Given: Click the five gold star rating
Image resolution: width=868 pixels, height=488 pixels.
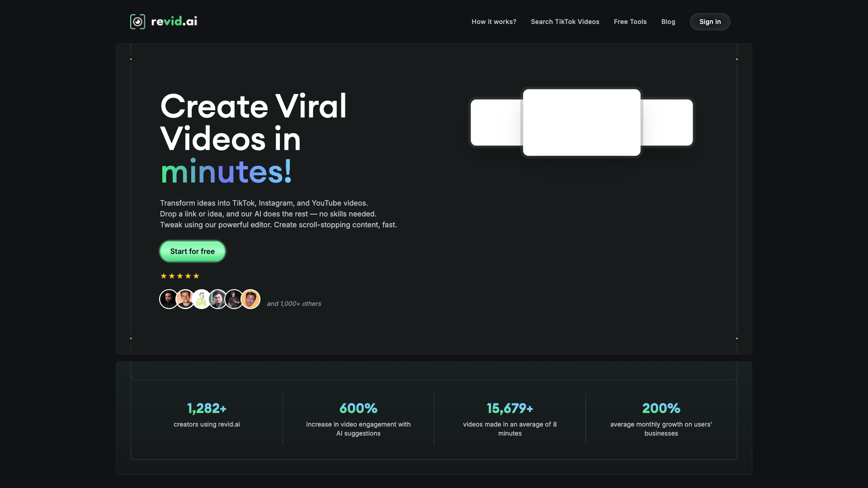Looking at the screenshot, I should 180,276.
